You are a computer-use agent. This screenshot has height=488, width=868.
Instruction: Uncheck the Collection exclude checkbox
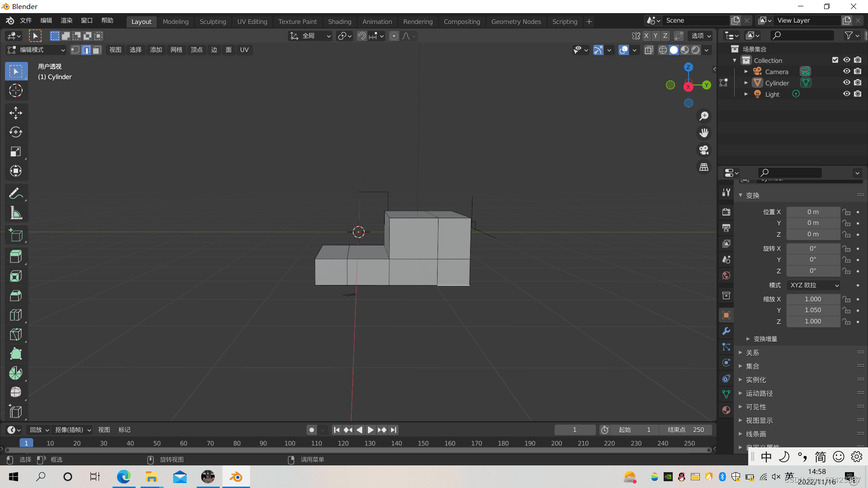tap(835, 60)
